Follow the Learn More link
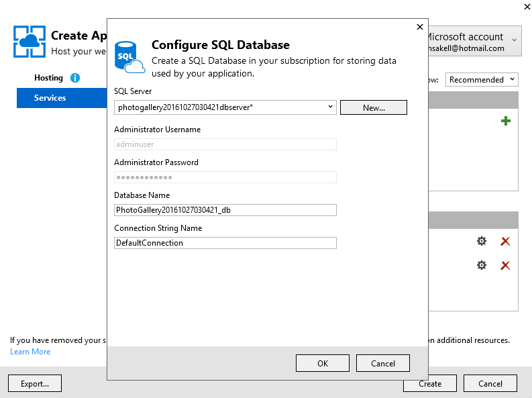The image size is (532, 398). pos(30,352)
